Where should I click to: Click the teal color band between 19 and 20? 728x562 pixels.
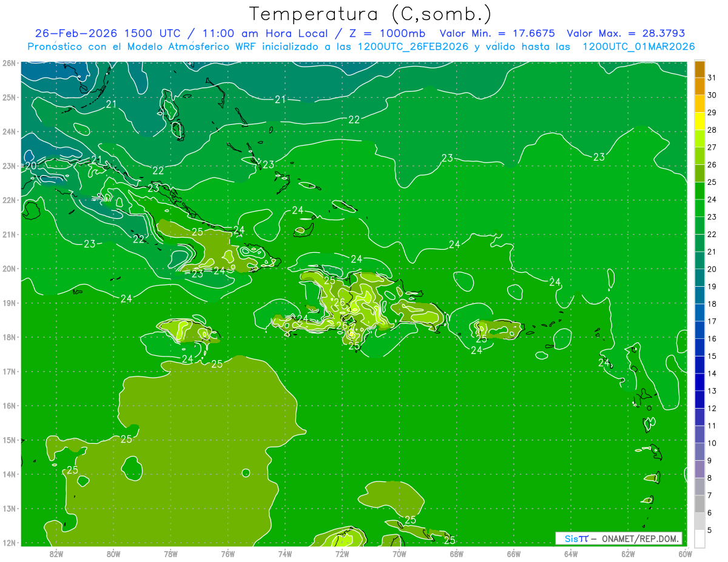click(699, 278)
